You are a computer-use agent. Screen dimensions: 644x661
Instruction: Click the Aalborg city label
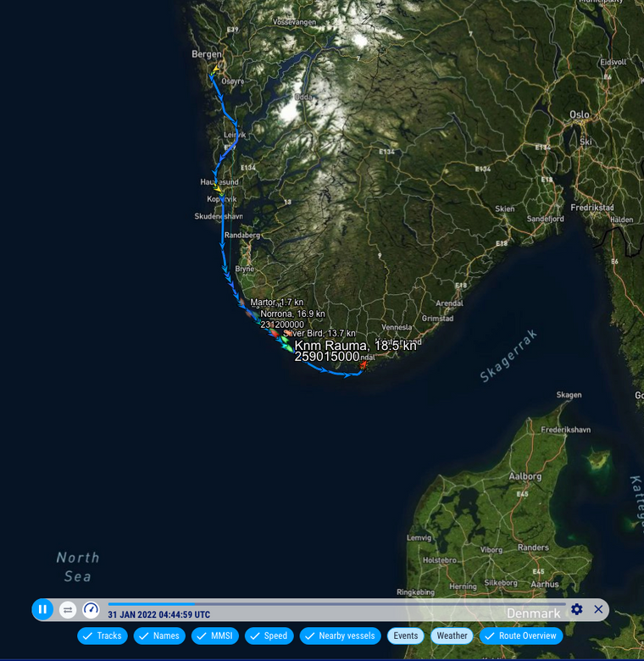[525, 476]
